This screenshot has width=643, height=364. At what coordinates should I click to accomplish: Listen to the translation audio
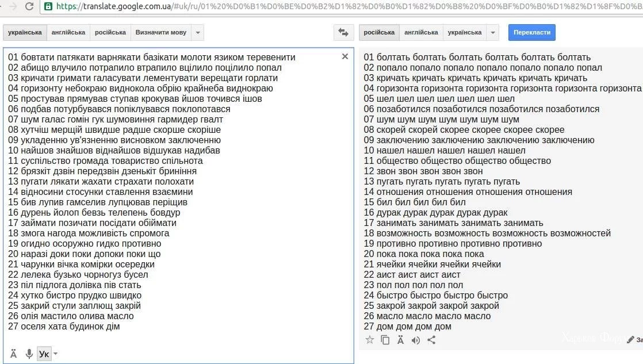[x=416, y=340]
